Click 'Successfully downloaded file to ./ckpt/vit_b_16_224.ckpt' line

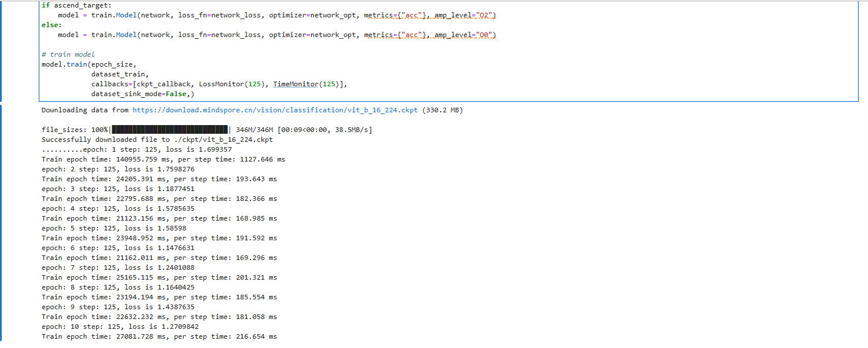click(157, 140)
